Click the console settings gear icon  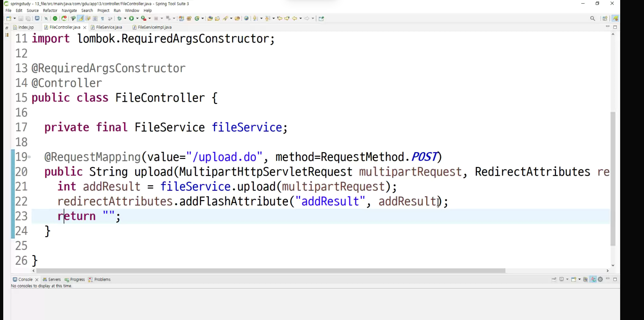(x=600, y=279)
